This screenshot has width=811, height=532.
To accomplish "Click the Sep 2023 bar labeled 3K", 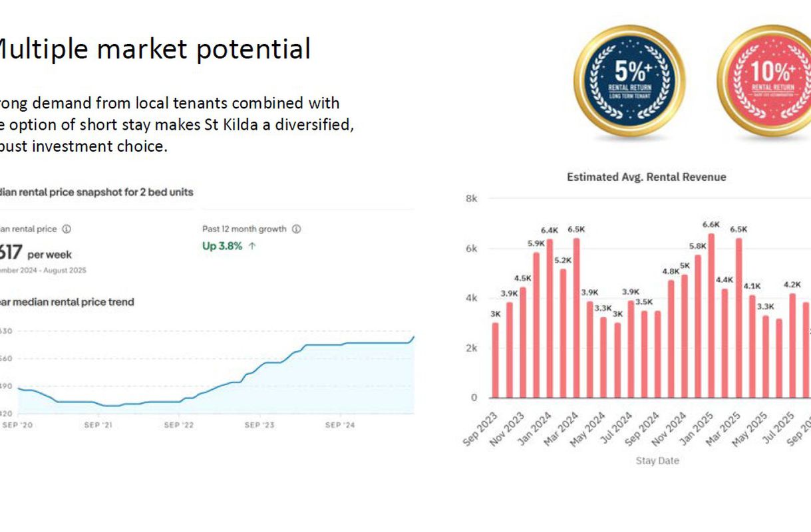I will [495, 360].
